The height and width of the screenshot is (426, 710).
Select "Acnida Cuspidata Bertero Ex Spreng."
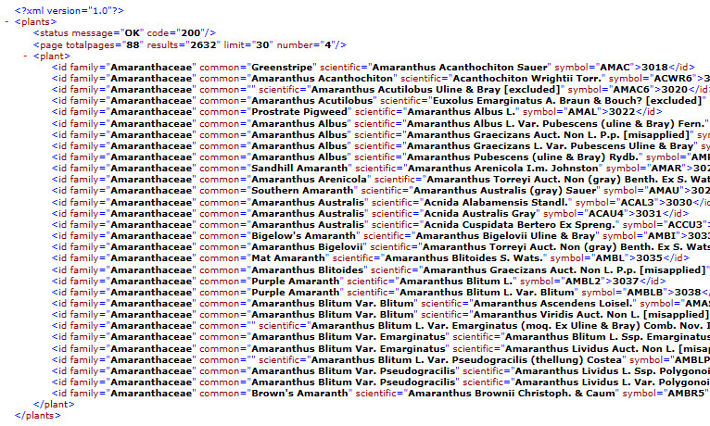coord(519,225)
